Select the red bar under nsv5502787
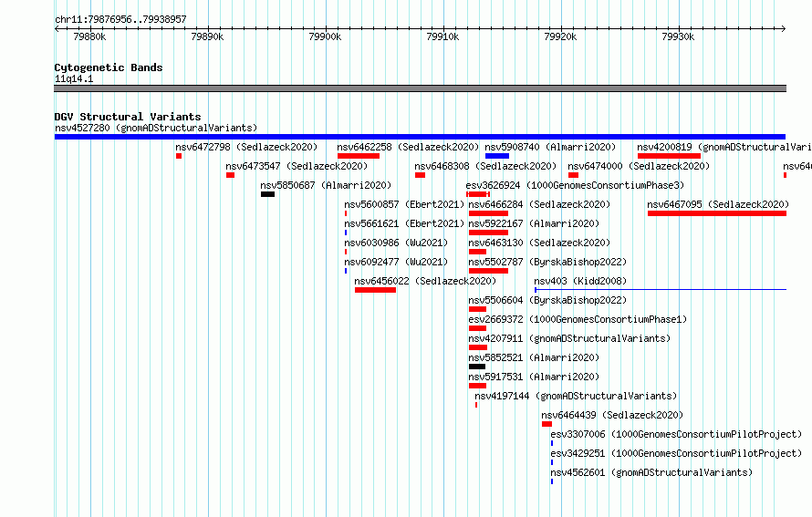This screenshot has width=812, height=517. click(x=488, y=271)
